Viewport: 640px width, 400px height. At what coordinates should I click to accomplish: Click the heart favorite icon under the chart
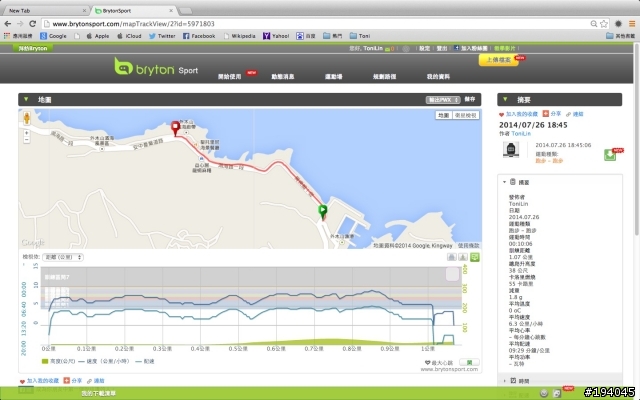pyautogui.click(x=22, y=381)
